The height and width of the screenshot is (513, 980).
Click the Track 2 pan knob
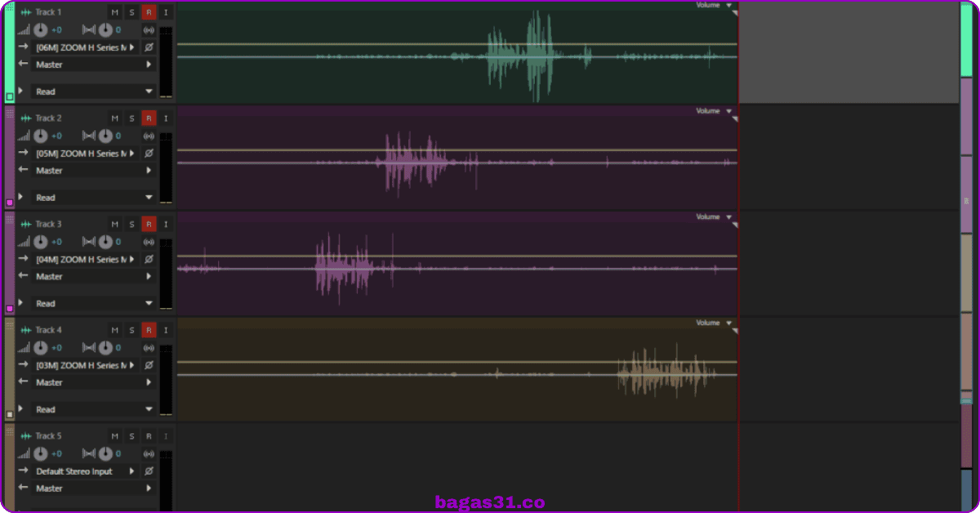[x=105, y=136]
